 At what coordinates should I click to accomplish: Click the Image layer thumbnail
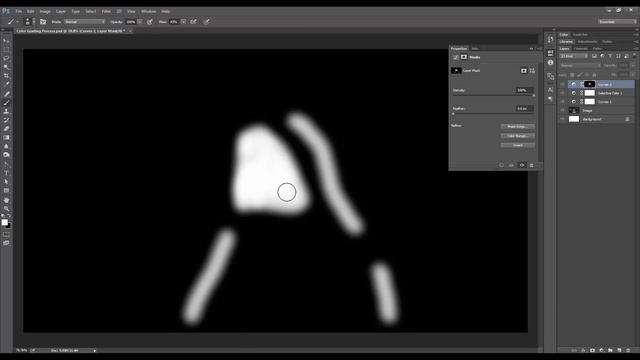pos(574,110)
